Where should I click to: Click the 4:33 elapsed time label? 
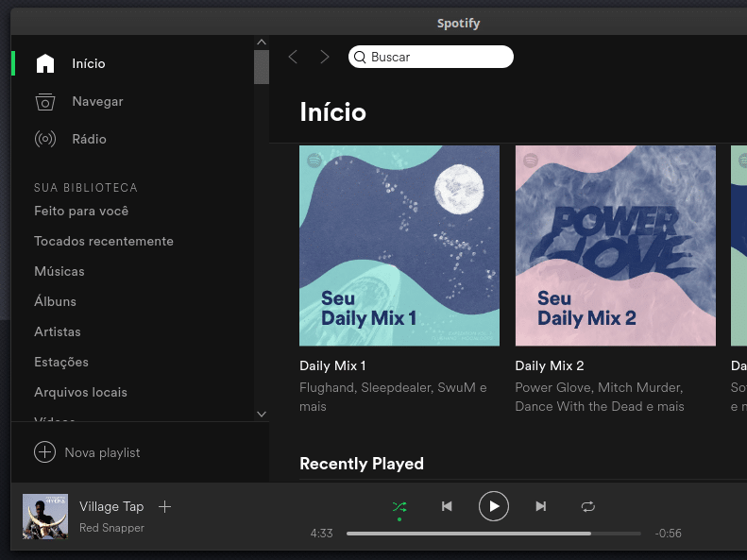pyautogui.click(x=322, y=534)
